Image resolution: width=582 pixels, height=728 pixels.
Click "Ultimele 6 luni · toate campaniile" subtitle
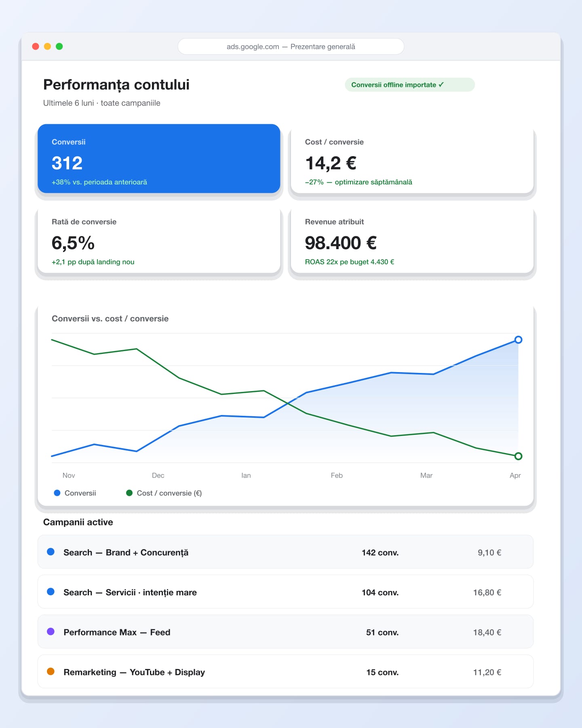click(102, 103)
